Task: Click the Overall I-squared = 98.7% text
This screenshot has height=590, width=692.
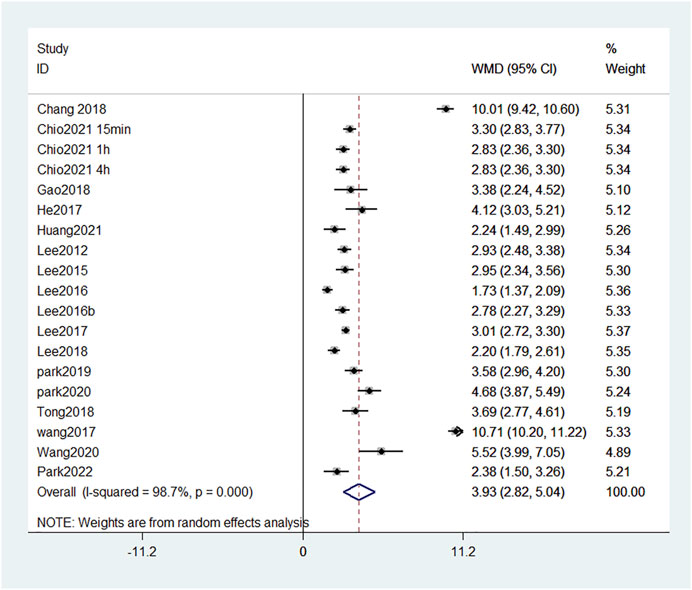Action: [145, 492]
